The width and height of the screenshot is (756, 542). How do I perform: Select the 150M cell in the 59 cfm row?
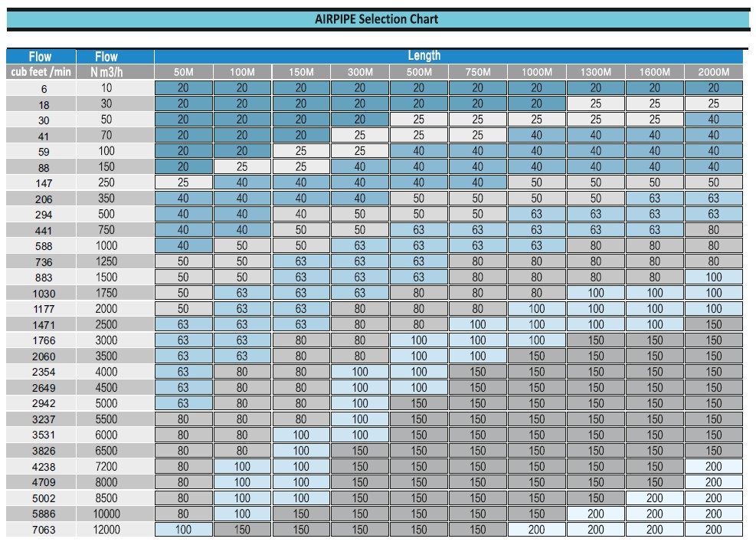click(301, 151)
